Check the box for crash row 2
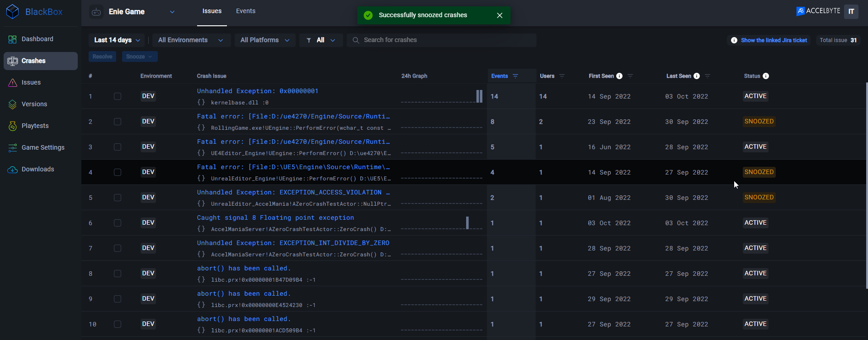868x340 pixels. point(118,122)
